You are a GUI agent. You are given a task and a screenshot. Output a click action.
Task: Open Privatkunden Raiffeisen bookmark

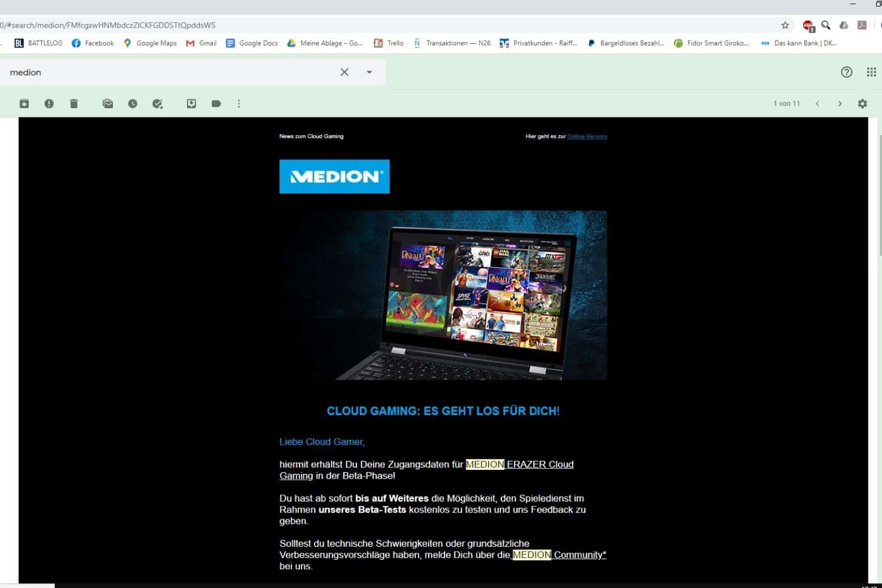[x=539, y=43]
